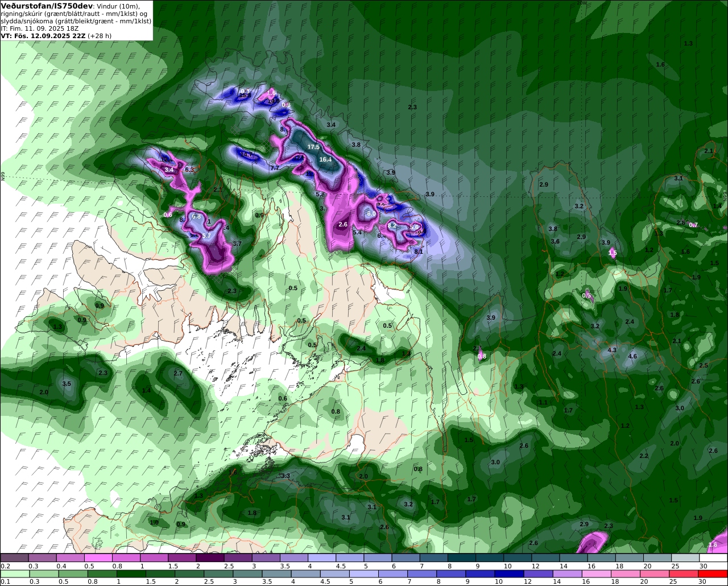Click the 1.1 map value
This screenshot has height=586, width=728.
[x=543, y=402]
